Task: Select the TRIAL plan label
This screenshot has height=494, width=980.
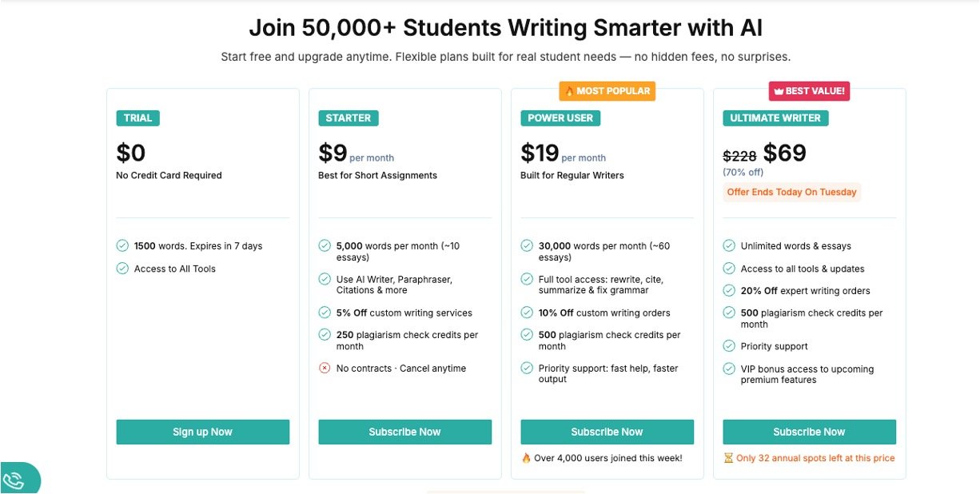Action: coord(137,118)
